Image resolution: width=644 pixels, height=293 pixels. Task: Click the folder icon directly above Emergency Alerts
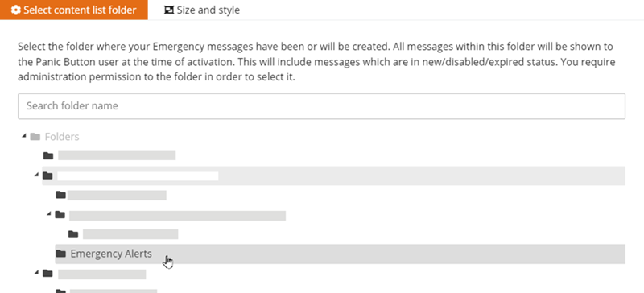(73, 235)
